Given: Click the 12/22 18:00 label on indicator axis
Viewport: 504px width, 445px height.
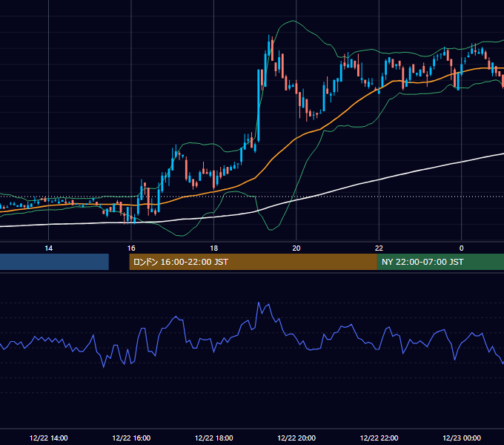Looking at the screenshot, I should tap(213, 438).
